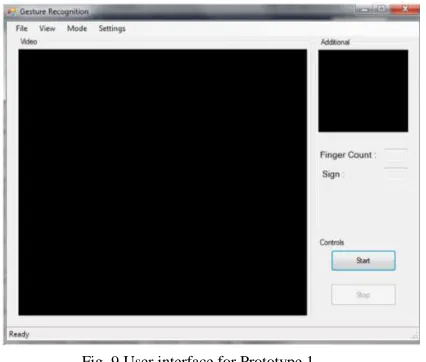Open the View menu
This screenshot has width=426, height=362.
click(47, 28)
